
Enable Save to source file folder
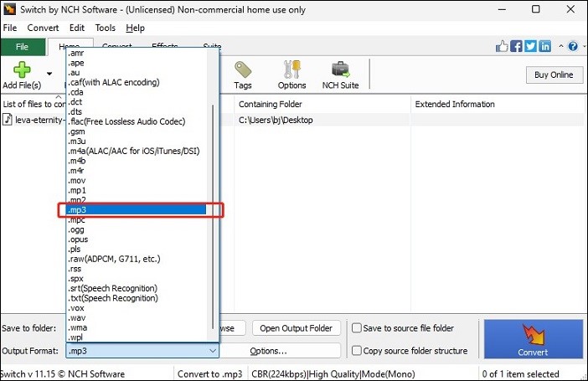point(357,328)
